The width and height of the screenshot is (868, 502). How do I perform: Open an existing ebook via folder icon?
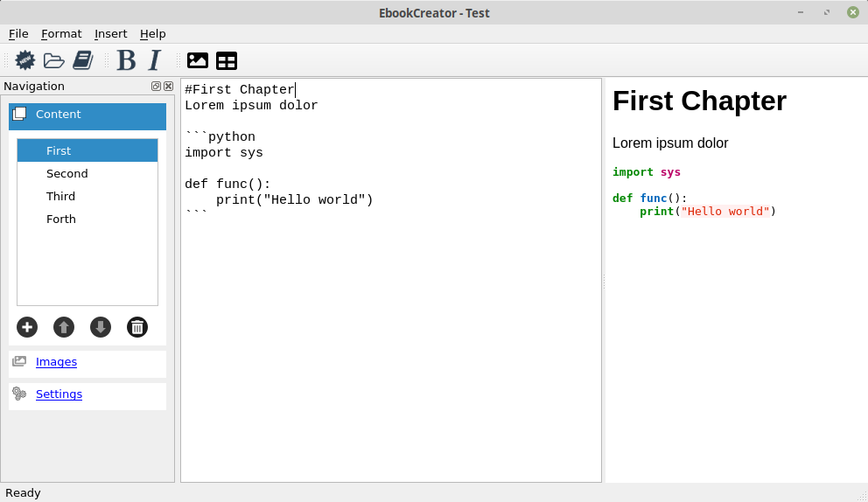53,60
